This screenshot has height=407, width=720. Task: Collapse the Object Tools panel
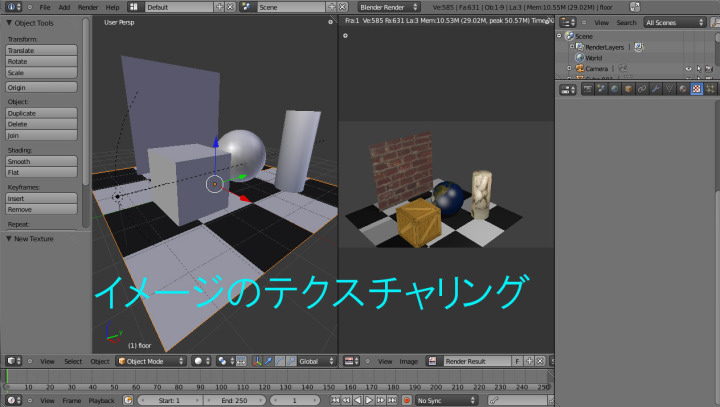pyautogui.click(x=9, y=22)
